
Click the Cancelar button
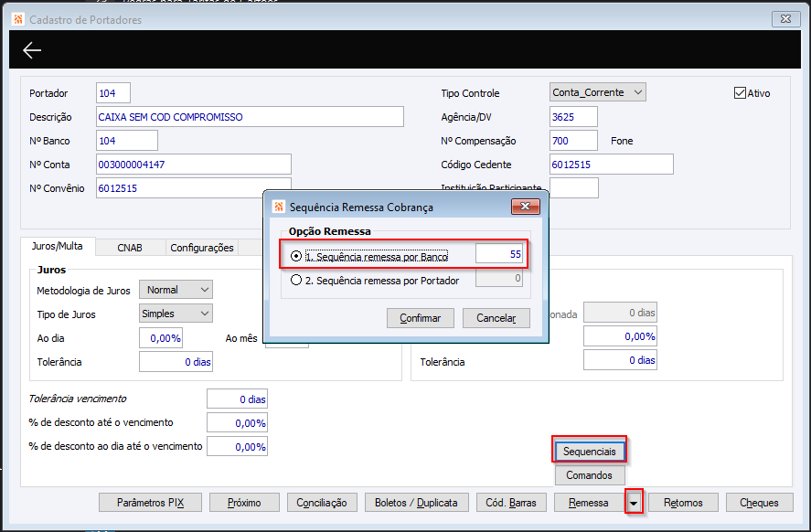click(x=496, y=318)
